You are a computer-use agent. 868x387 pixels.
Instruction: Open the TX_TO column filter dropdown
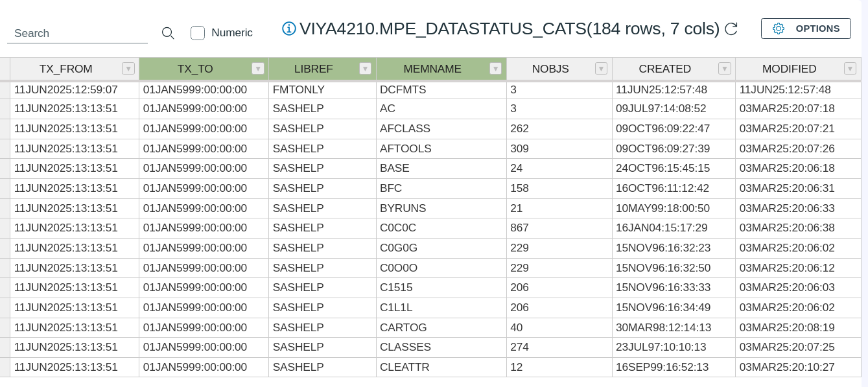click(x=258, y=69)
